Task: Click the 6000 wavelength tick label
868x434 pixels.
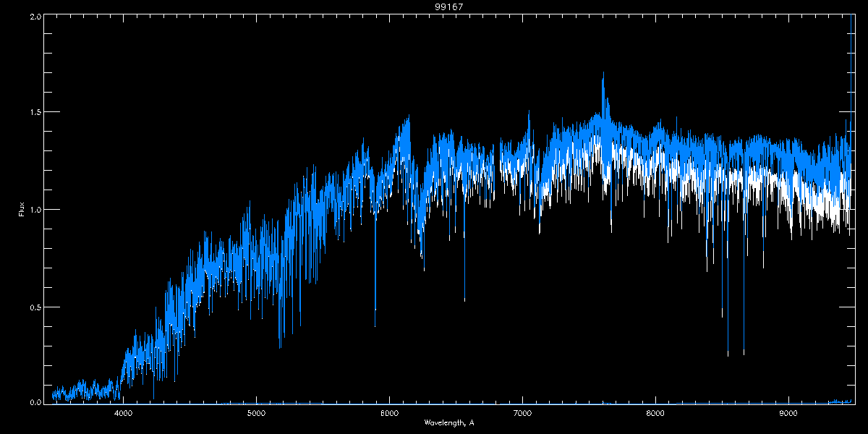Action: [389, 414]
